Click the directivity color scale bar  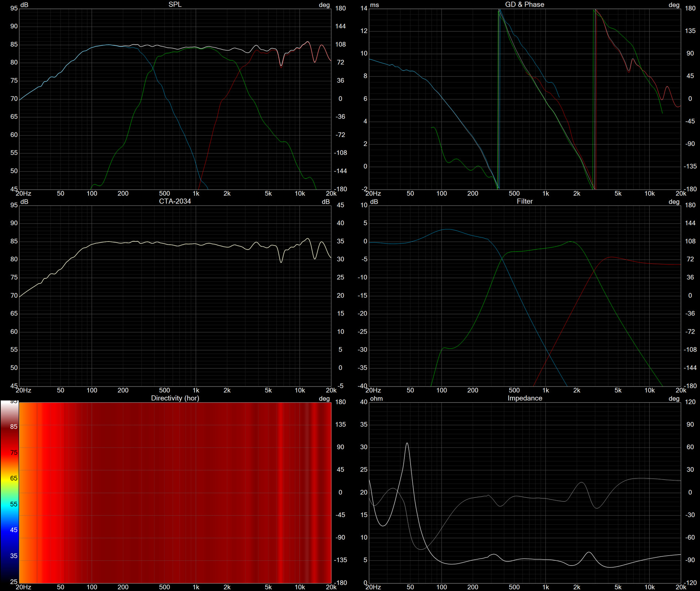click(x=9, y=492)
